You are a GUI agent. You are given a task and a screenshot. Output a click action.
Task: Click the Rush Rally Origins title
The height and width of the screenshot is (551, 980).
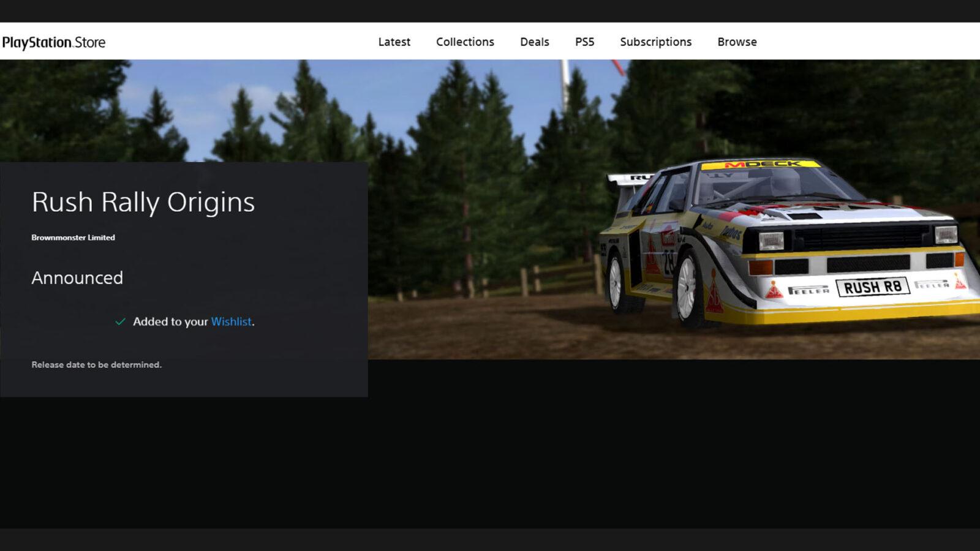pos(143,202)
